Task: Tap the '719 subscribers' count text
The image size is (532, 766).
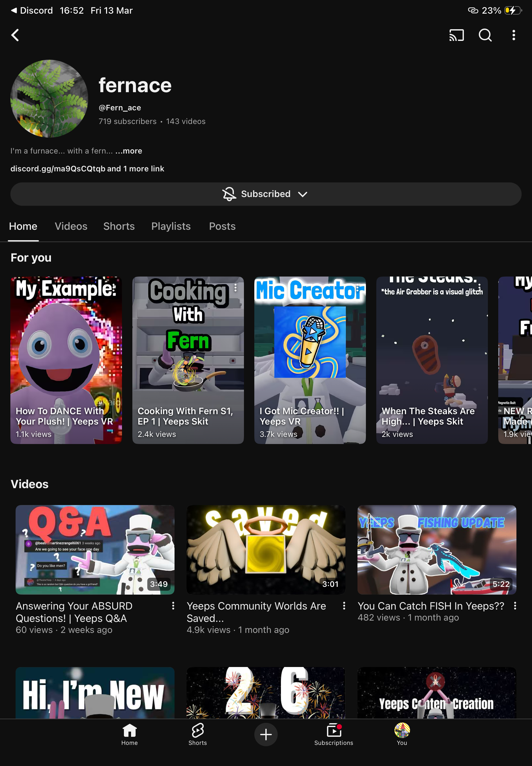Action: [128, 121]
